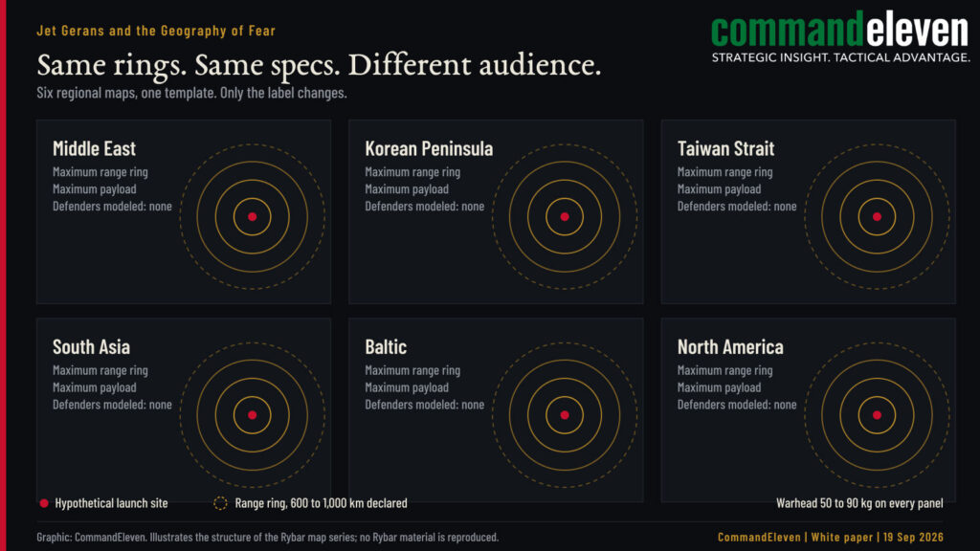Screen dimensions: 980x551
Task: Click "Jet Gerans and the Geography of Fear" kicker
Action: 156,31
